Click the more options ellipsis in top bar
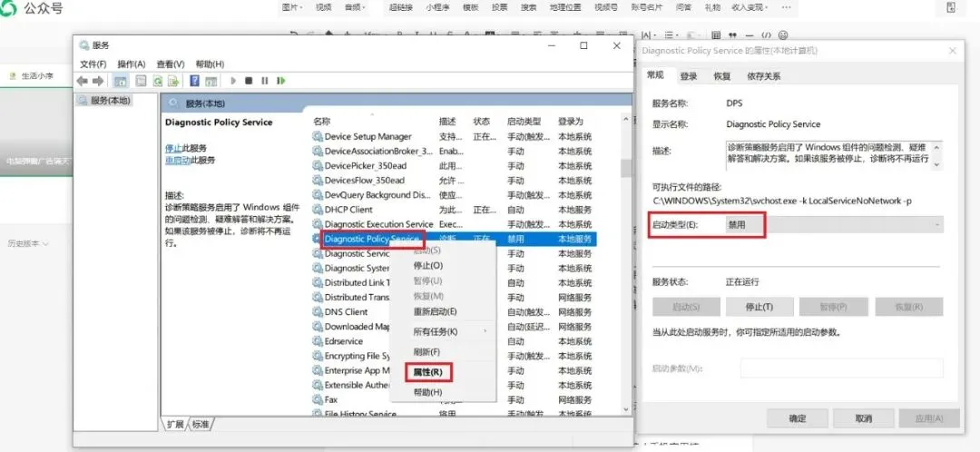 786,7
